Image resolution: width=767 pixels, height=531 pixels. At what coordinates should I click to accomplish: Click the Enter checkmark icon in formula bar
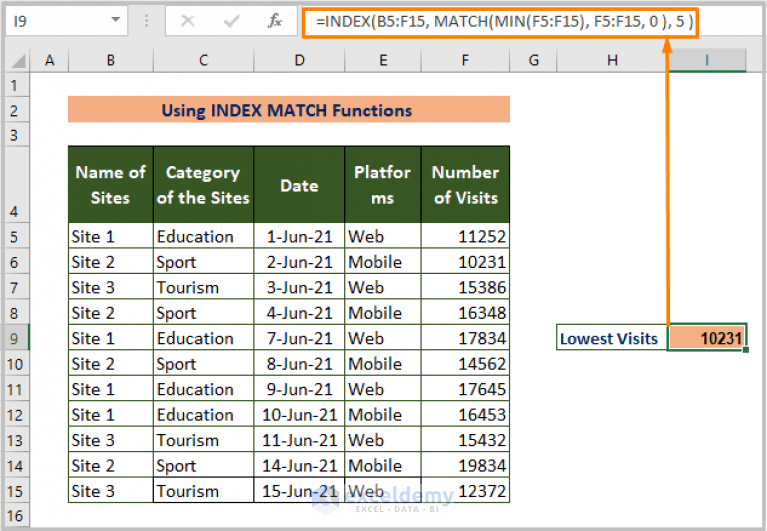click(231, 21)
